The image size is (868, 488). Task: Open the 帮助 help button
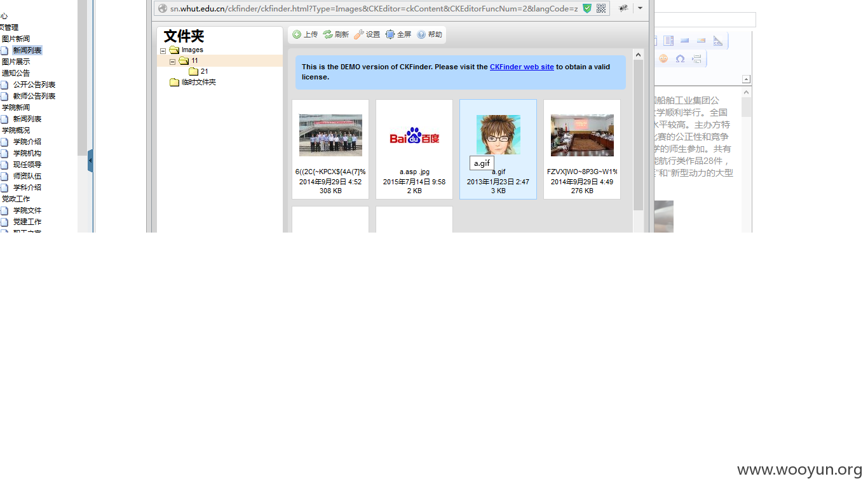pyautogui.click(x=430, y=35)
